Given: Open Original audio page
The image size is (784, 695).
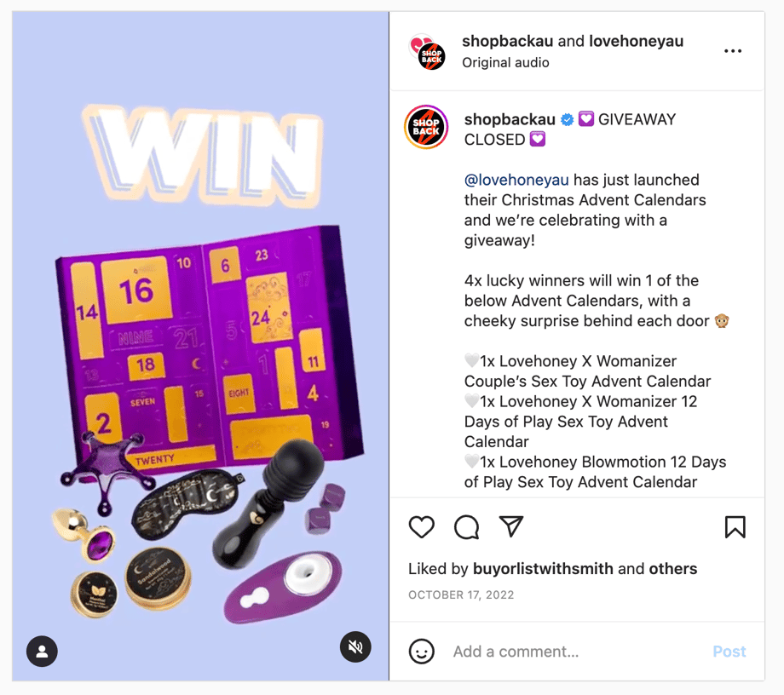Looking at the screenshot, I should [505, 62].
